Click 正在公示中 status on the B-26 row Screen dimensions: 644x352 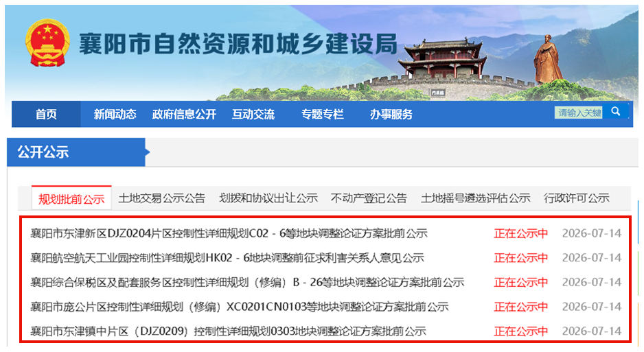[x=521, y=282]
